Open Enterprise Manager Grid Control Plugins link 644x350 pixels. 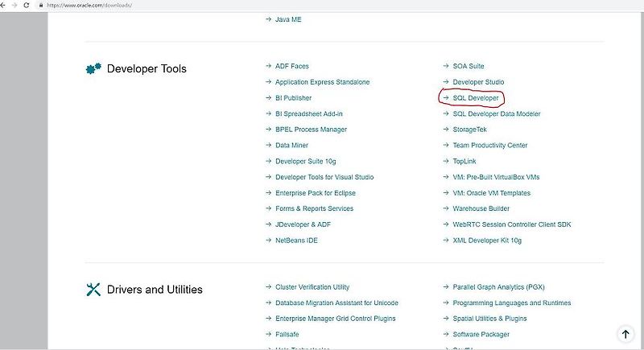(336, 319)
